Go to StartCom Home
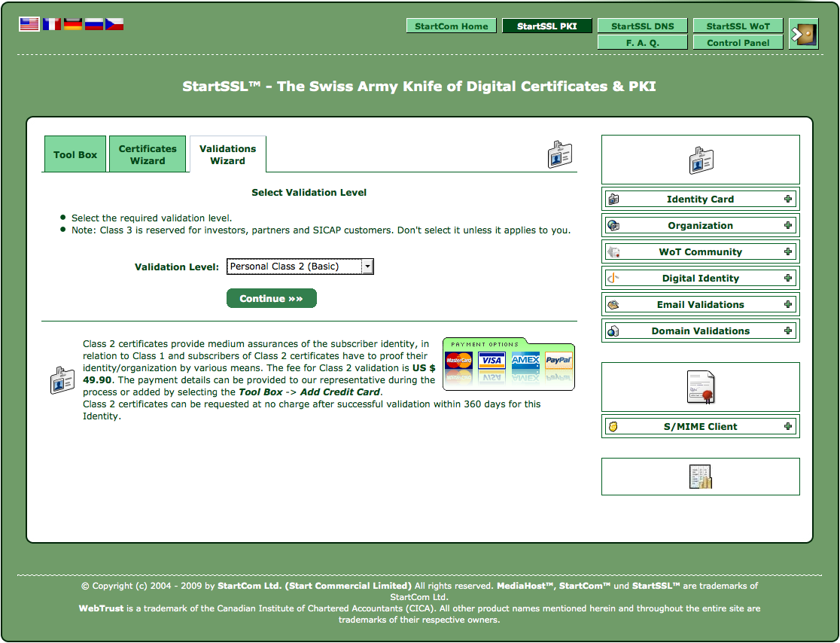840x643 pixels. [451, 26]
